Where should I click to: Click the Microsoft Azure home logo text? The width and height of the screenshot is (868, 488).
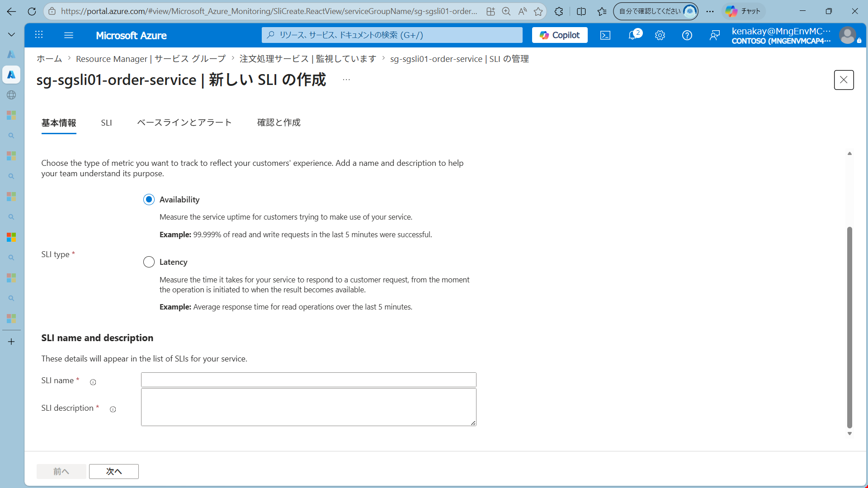pos(131,35)
